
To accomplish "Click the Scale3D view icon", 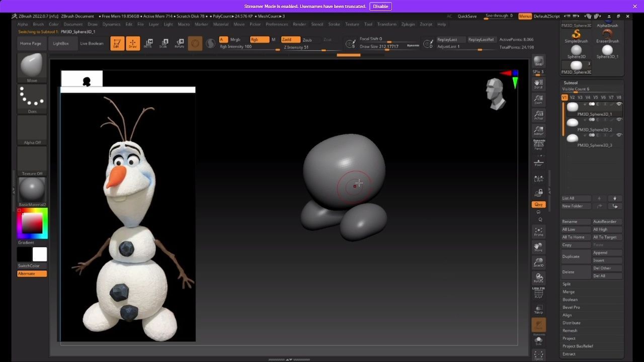I will tap(538, 262).
